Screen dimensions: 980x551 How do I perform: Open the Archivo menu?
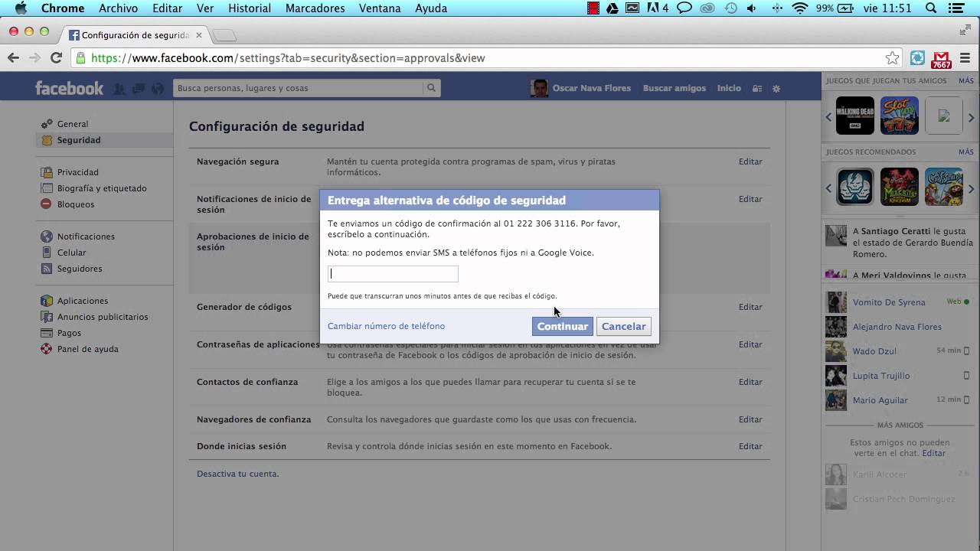[118, 8]
